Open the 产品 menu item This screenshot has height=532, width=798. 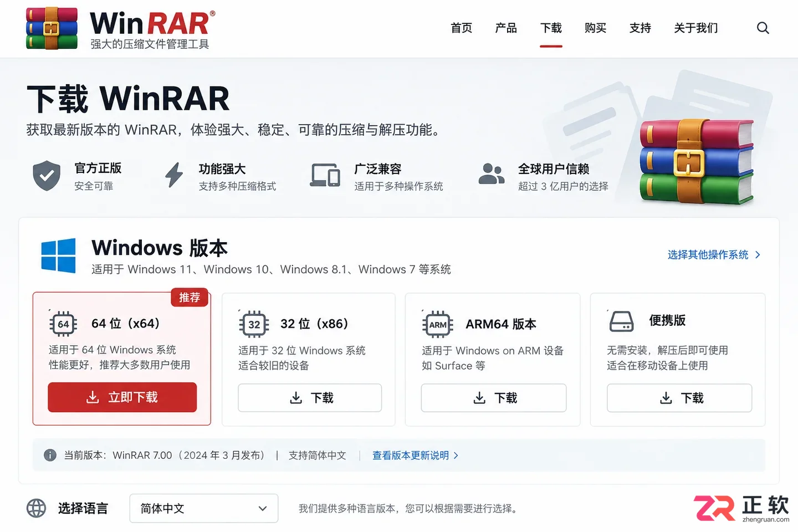[x=506, y=28]
